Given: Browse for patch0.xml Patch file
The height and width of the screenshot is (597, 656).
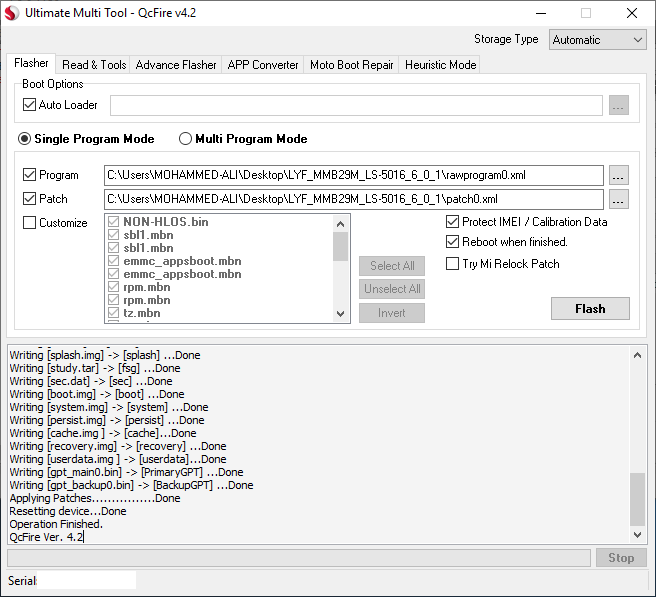Looking at the screenshot, I should click(x=618, y=199).
